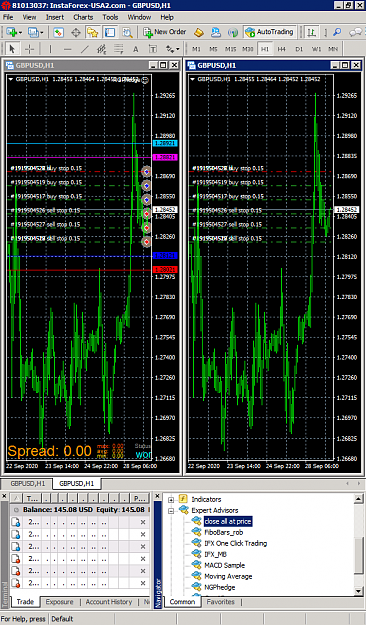Click the one-click trading triangle in left chart
This screenshot has height=625, width=366.
point(11,79)
